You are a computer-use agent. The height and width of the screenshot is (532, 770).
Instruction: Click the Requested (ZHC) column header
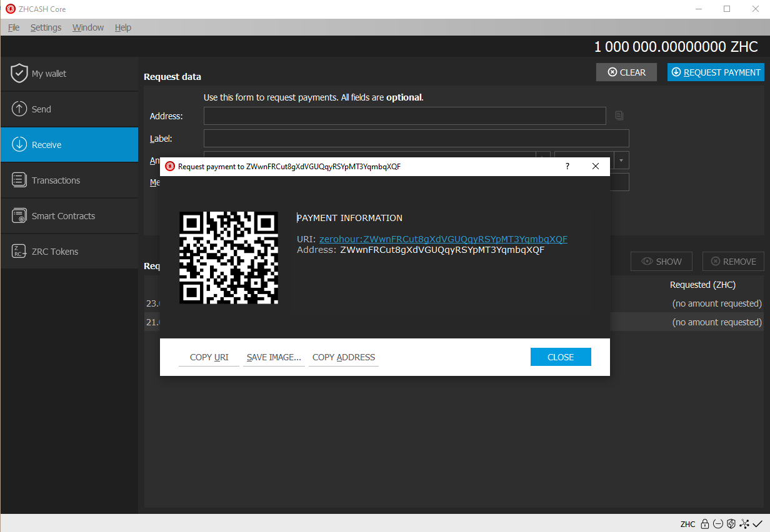tap(702, 285)
